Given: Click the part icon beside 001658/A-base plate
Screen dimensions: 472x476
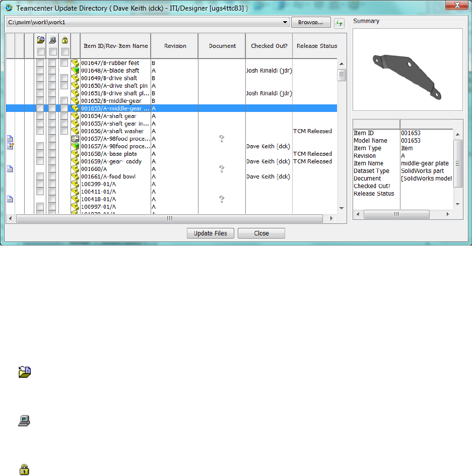Looking at the screenshot, I should 75,154.
